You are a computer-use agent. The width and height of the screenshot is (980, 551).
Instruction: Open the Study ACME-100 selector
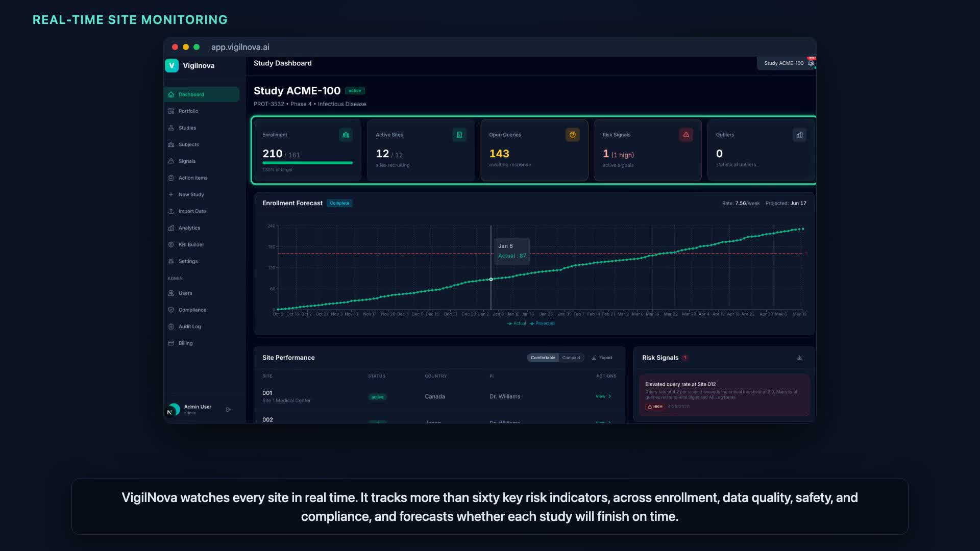point(783,63)
